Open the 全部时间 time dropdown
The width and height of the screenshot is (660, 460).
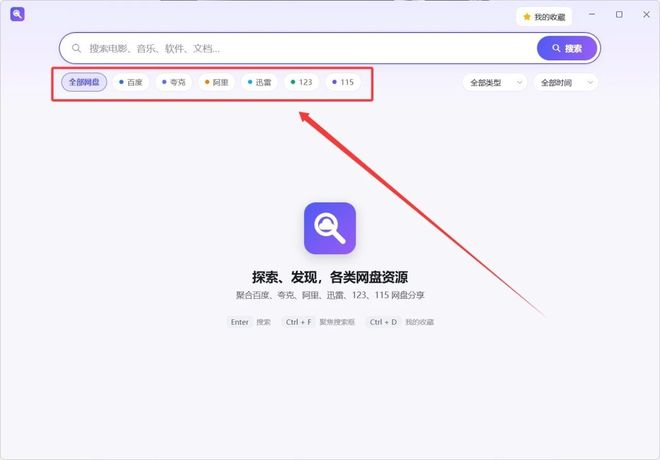tap(566, 82)
